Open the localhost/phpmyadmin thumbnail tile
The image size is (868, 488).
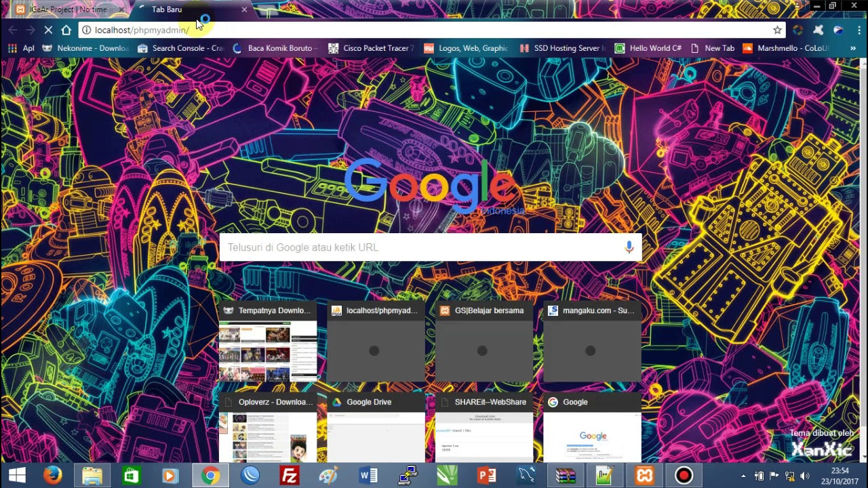coord(376,342)
